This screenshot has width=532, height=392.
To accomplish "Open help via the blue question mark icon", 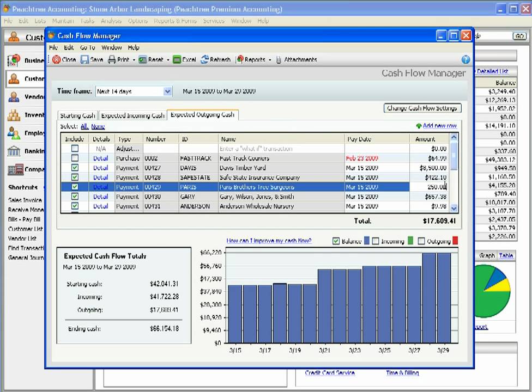I will click(x=466, y=60).
